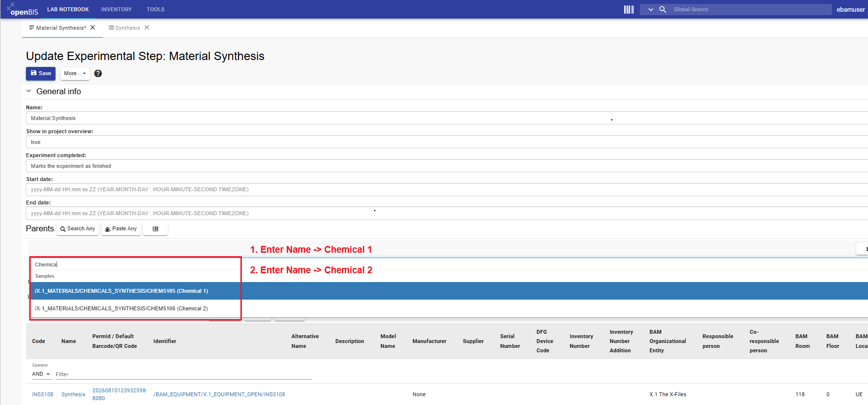
Task: Sort by Code column header
Action: 39,341
